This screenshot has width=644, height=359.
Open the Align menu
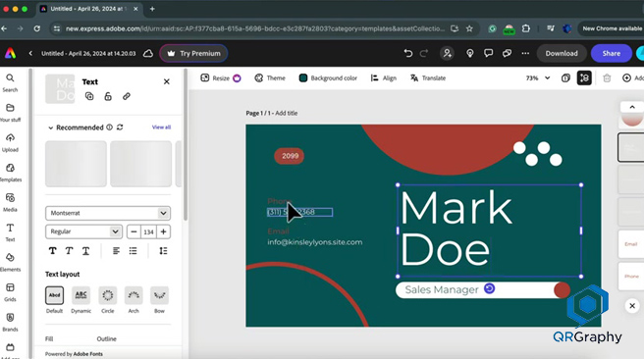(384, 77)
